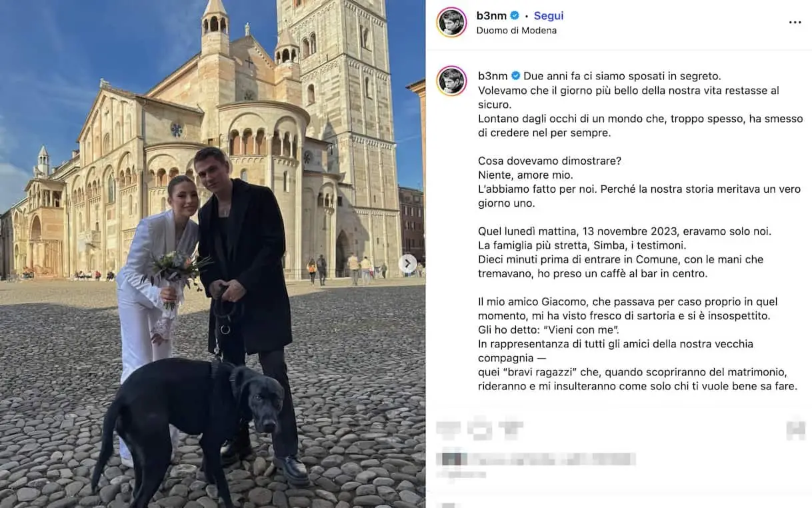This screenshot has height=508, width=812.
Task: Save the post using the blurred bookmark icon
Action: click(x=795, y=429)
